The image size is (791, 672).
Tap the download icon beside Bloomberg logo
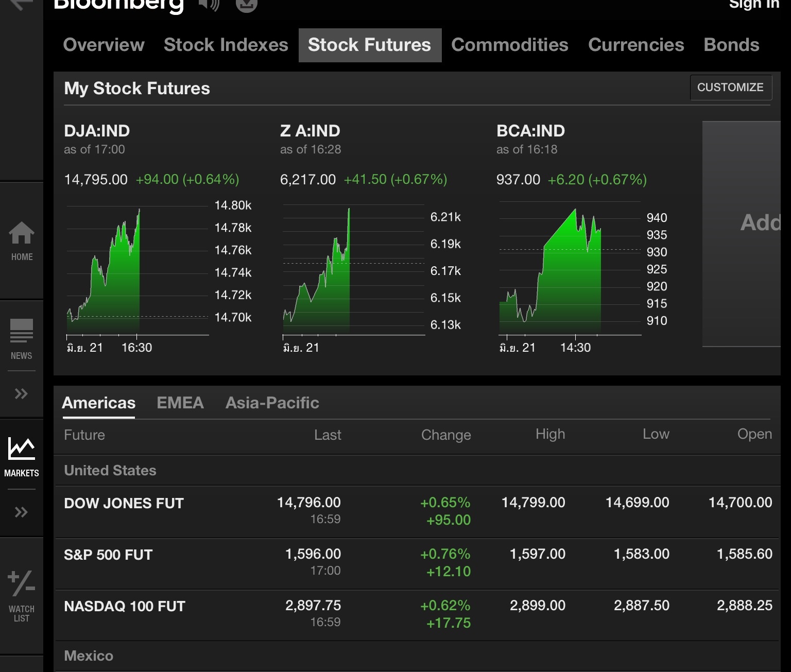tap(246, 5)
